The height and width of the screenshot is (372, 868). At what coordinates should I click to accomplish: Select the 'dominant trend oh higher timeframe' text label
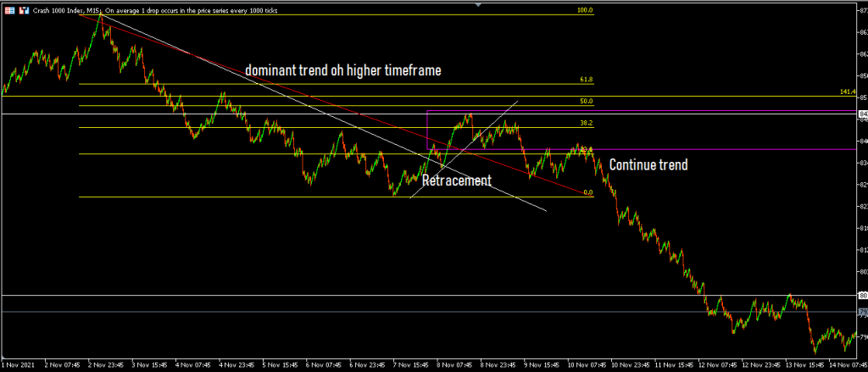343,71
